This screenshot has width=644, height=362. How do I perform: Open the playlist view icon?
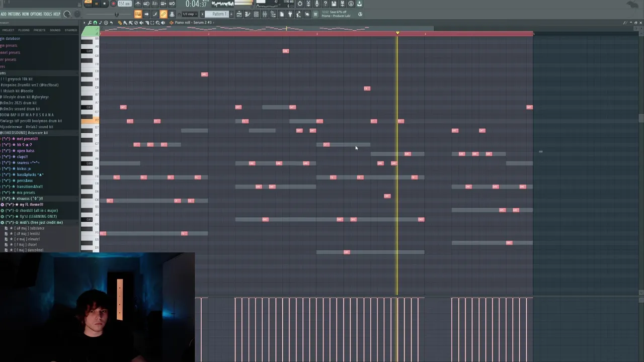click(239, 14)
